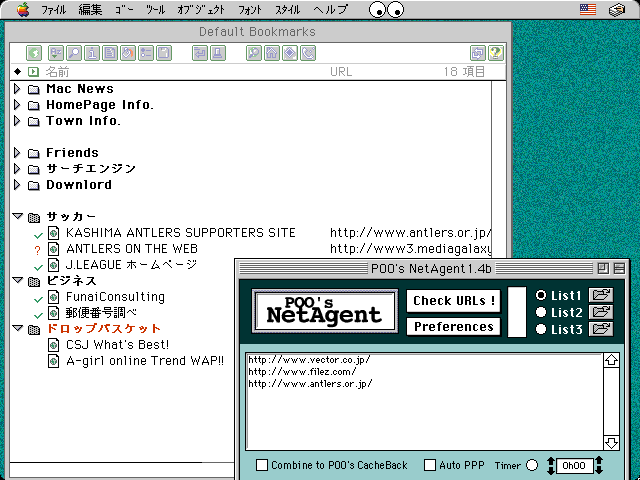Select the List3 radio button
The image size is (640, 480).
click(x=541, y=329)
